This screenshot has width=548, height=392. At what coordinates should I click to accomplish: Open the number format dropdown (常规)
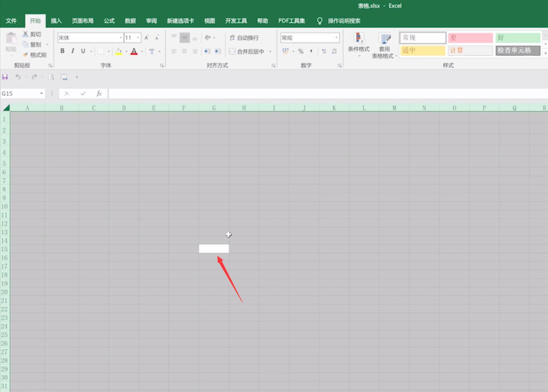[337, 38]
